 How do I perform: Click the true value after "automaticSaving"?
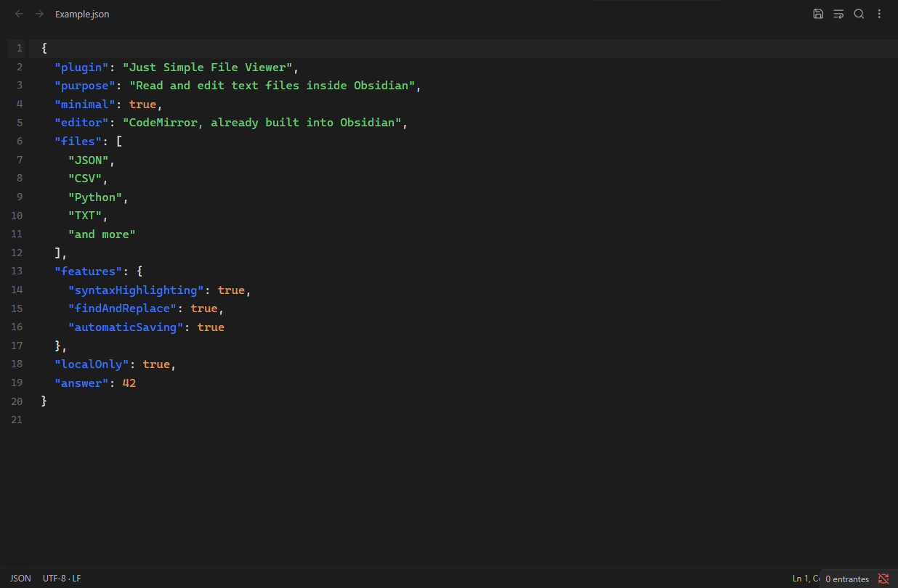[x=211, y=327]
